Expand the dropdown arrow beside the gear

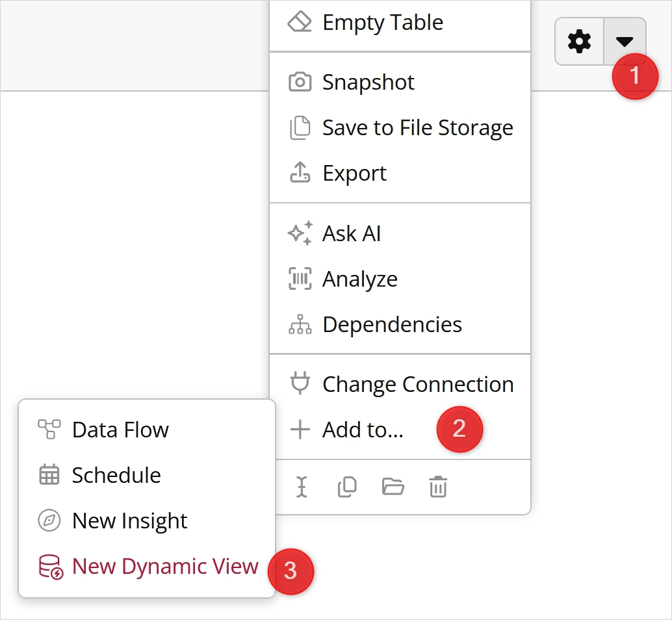[x=625, y=42]
